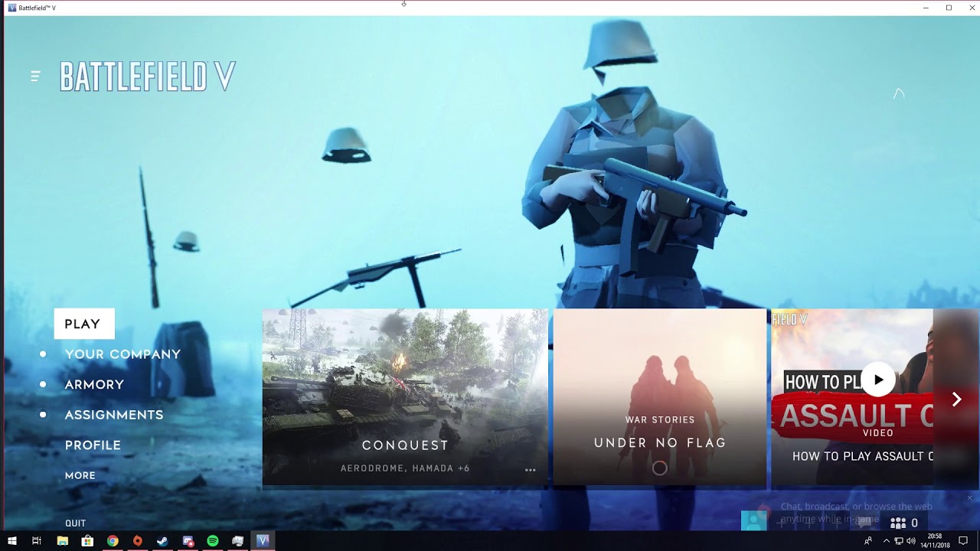This screenshot has width=980, height=551.
Task: Launch the CONQUEST game mode card
Action: click(405, 398)
